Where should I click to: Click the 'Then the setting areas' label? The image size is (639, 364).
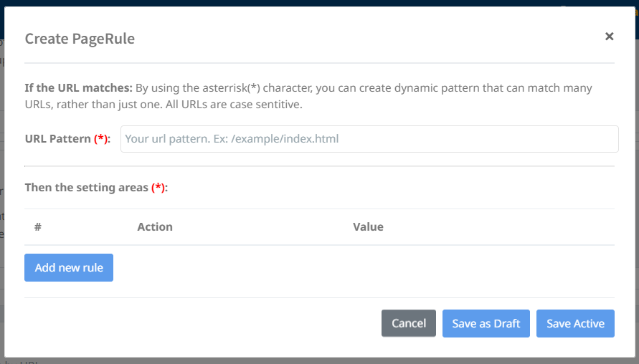[x=86, y=188]
